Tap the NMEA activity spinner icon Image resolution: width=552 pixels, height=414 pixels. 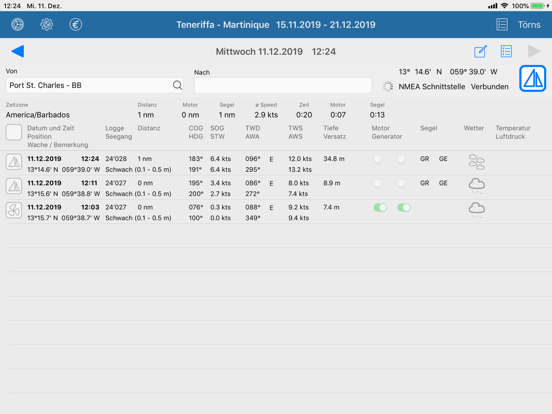click(388, 87)
